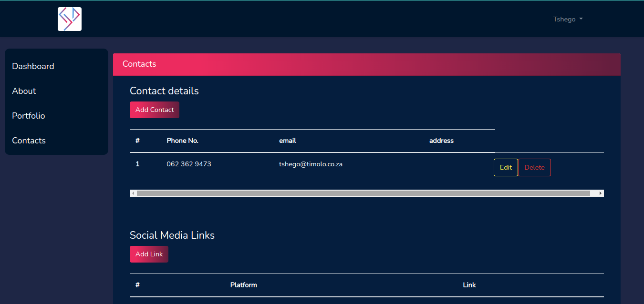This screenshot has width=644, height=304.
Task: Open the Tshego user dropdown menu
Action: tap(568, 20)
